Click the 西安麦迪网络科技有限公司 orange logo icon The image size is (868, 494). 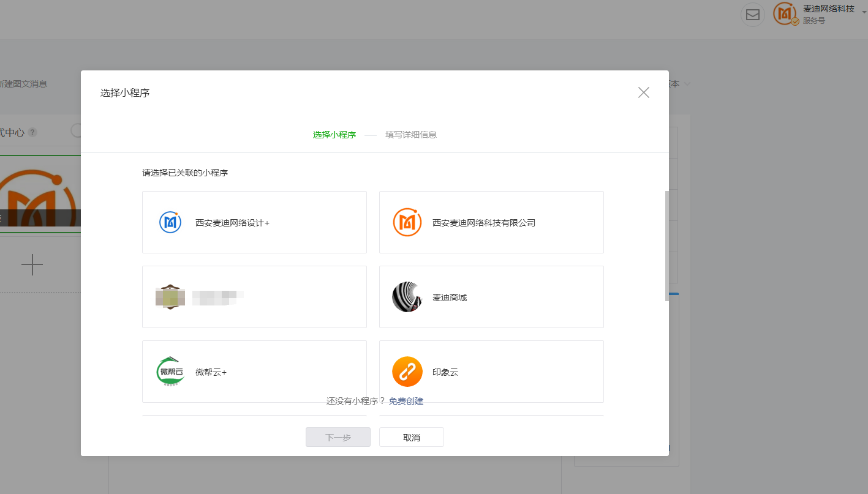(407, 222)
